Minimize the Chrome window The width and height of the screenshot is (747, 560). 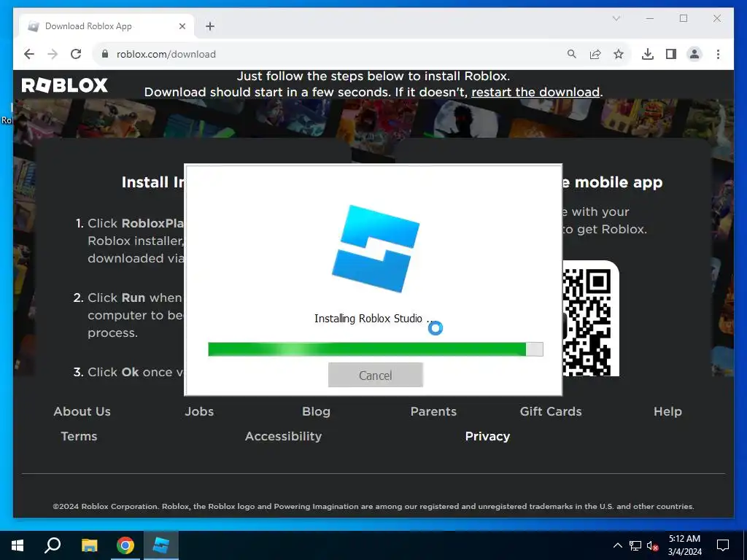tap(650, 18)
